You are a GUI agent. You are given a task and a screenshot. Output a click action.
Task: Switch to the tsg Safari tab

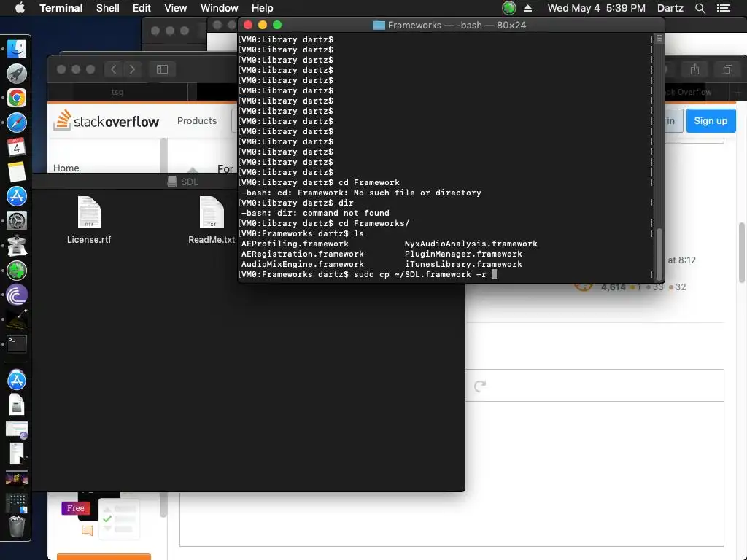(x=117, y=92)
